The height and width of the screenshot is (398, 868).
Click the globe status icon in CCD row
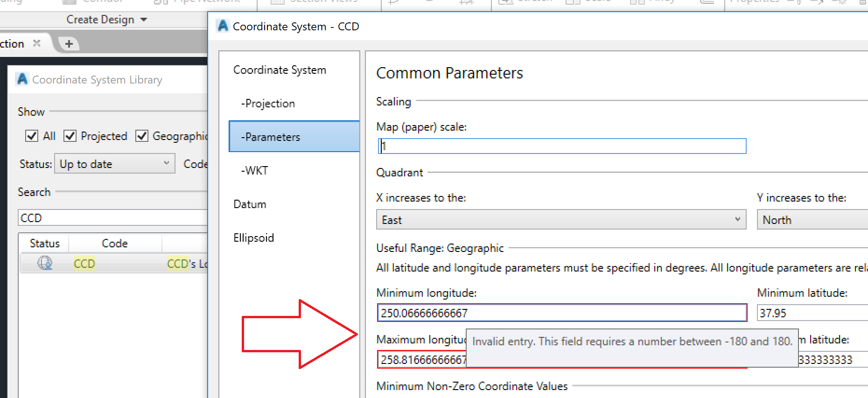tap(45, 263)
